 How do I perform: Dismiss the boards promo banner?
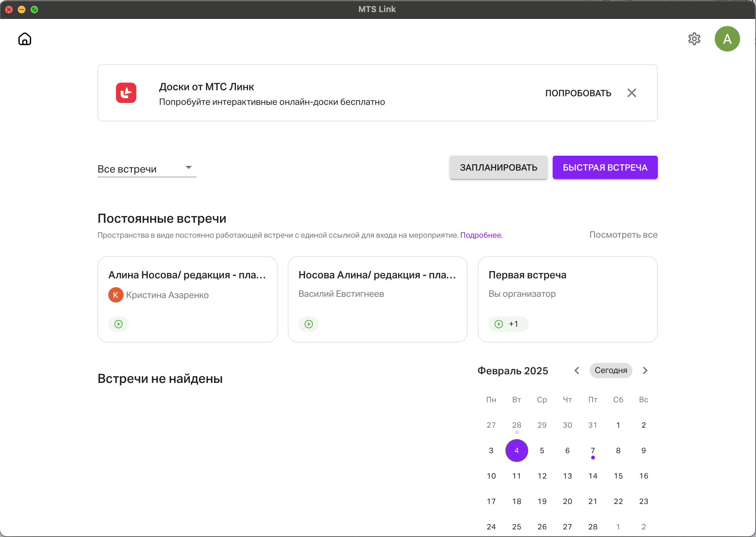631,93
